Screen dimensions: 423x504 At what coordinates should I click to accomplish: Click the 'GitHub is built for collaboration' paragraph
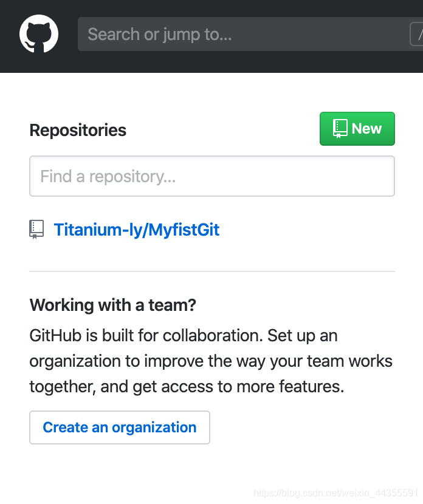pos(211,361)
